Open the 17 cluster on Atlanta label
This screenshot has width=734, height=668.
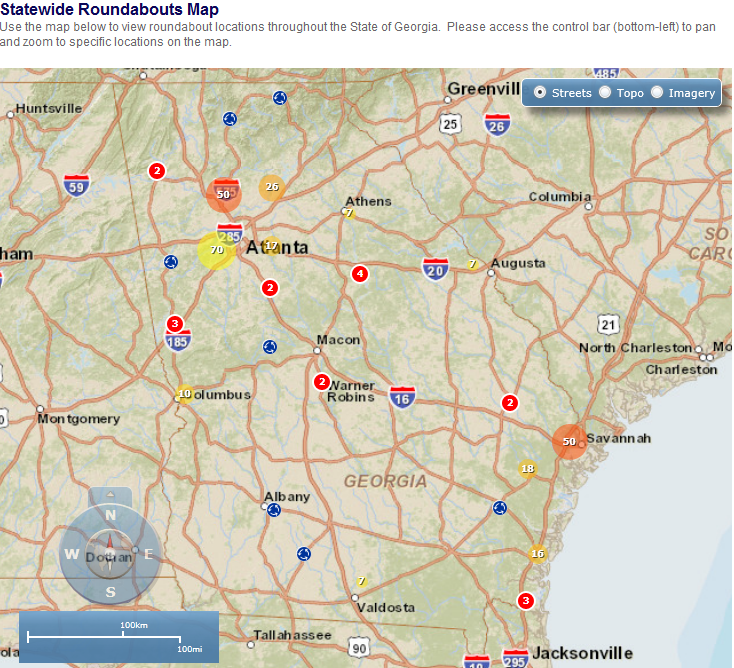[272, 246]
